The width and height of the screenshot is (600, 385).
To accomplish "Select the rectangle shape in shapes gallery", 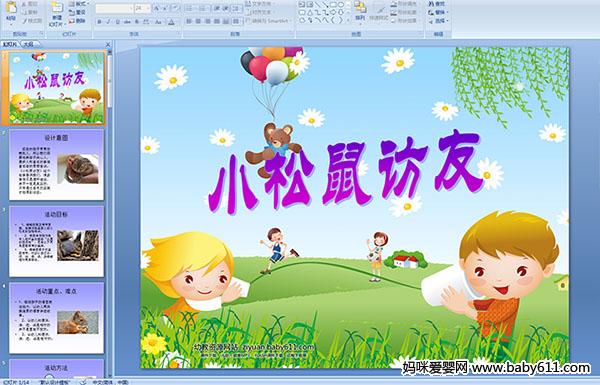I will [x=333, y=5].
